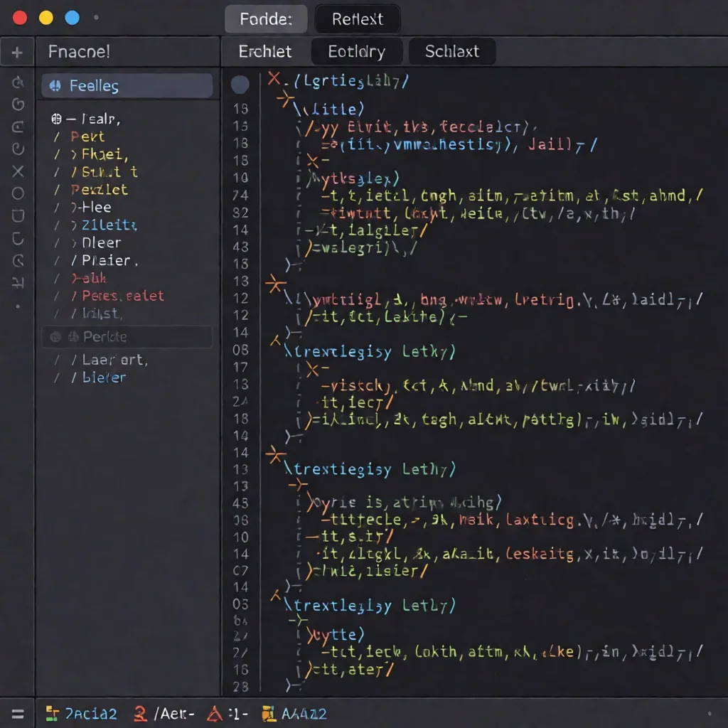
Task: Click the topmost search-like icon in the activity bar
Action: (18, 82)
